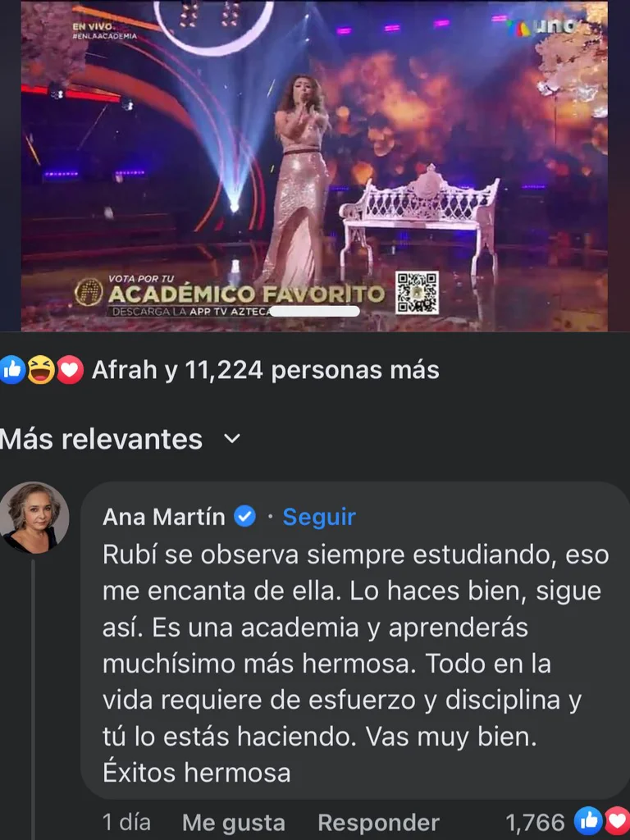Open Afrah y 11,224 personas más list
The width and height of the screenshot is (630, 840).
tap(265, 370)
